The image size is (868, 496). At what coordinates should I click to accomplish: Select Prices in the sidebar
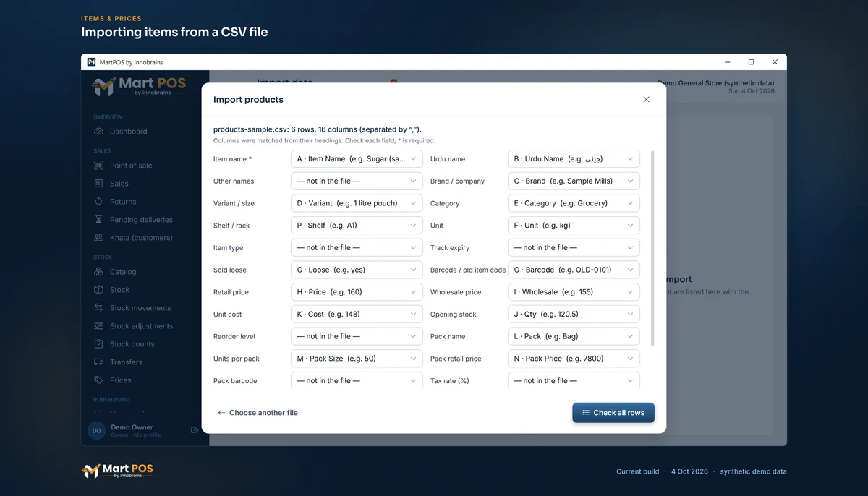(120, 380)
